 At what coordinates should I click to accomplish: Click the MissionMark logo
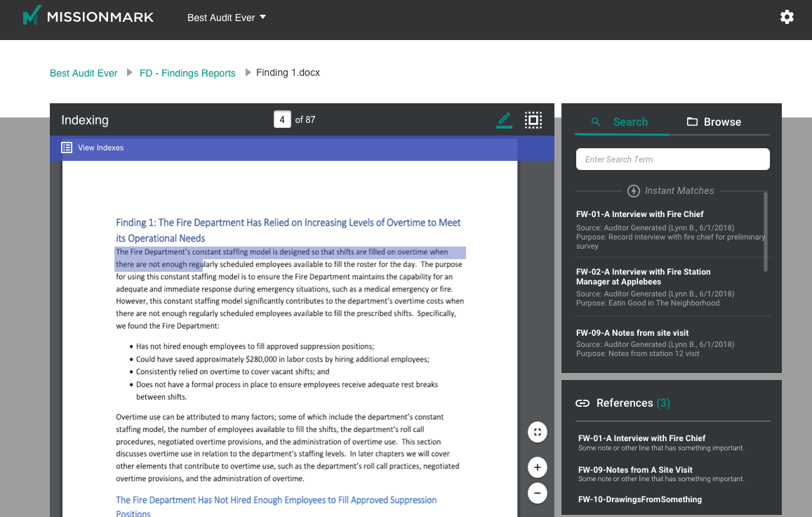[x=88, y=15]
